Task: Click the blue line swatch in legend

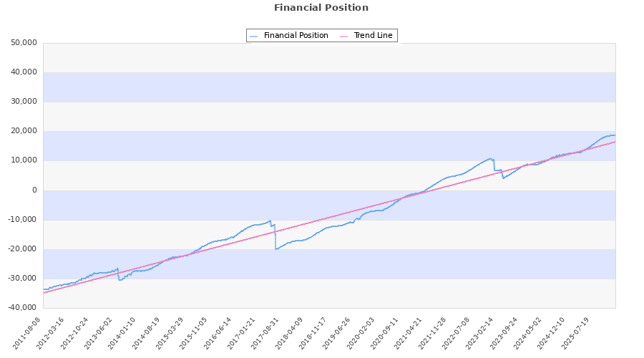Action: tap(255, 36)
